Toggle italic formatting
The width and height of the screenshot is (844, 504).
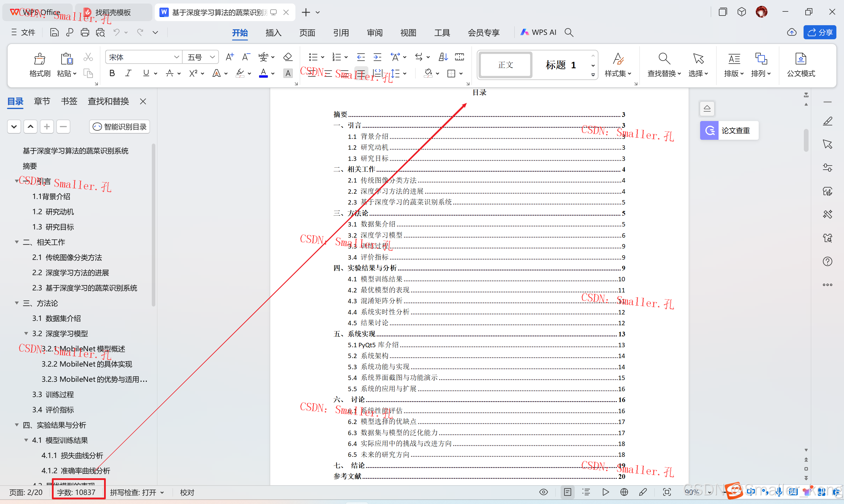(x=128, y=73)
